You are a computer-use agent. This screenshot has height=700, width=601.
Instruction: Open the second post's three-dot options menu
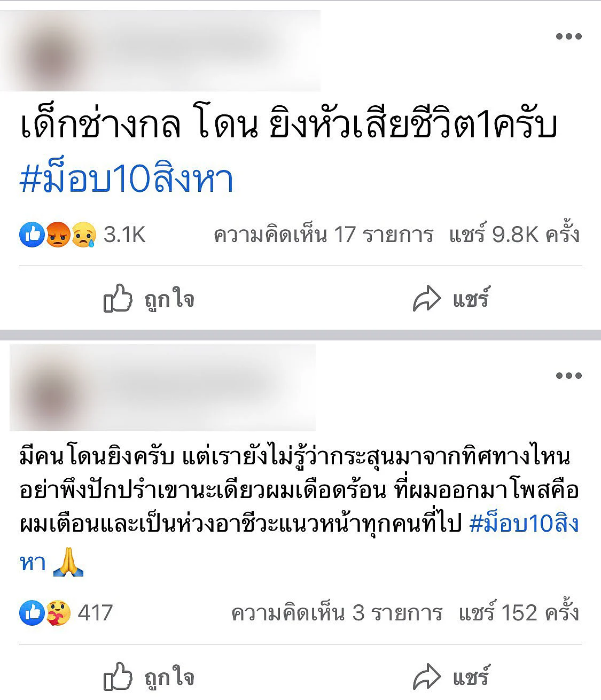tap(568, 376)
